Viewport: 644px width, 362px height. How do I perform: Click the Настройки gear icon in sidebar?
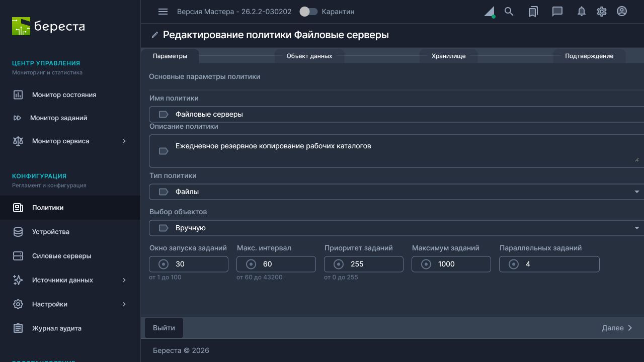coord(18,304)
